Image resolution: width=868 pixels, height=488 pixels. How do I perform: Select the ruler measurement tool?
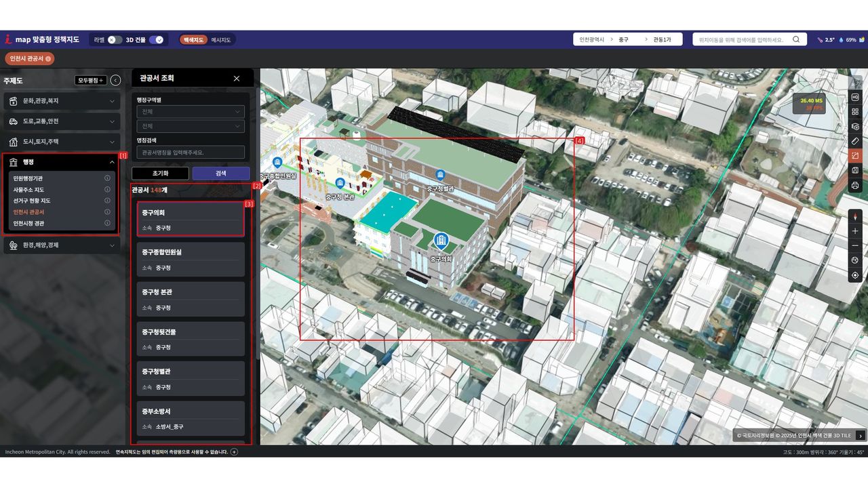pos(855,141)
